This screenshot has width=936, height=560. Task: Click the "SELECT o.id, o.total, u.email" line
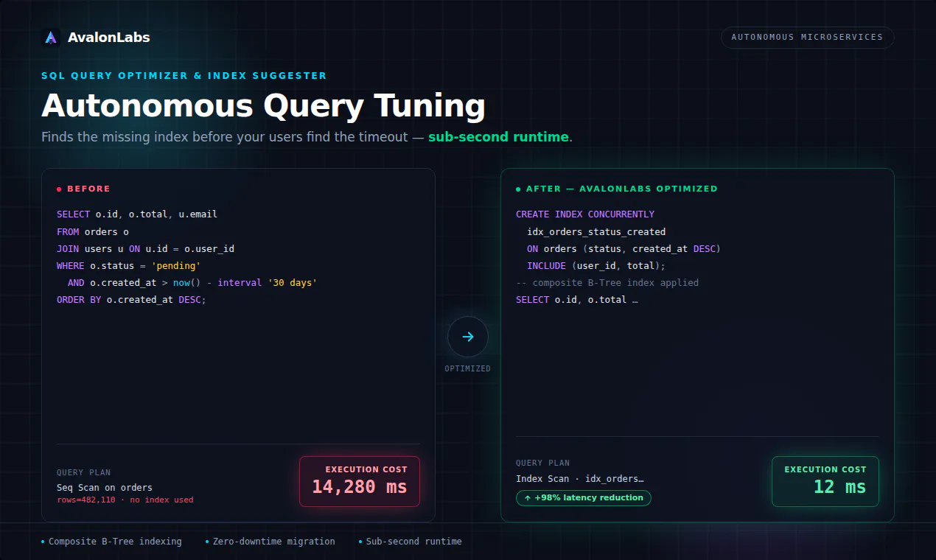(x=137, y=214)
